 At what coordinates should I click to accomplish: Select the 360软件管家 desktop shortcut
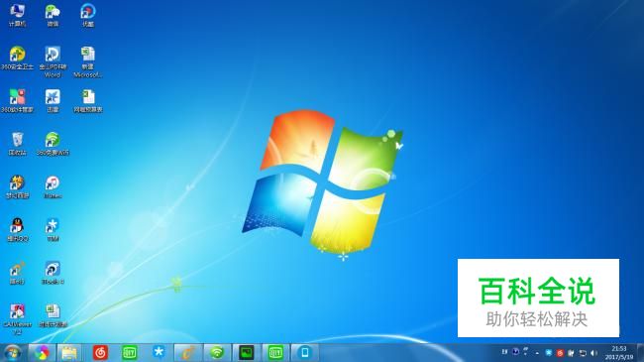[17, 101]
